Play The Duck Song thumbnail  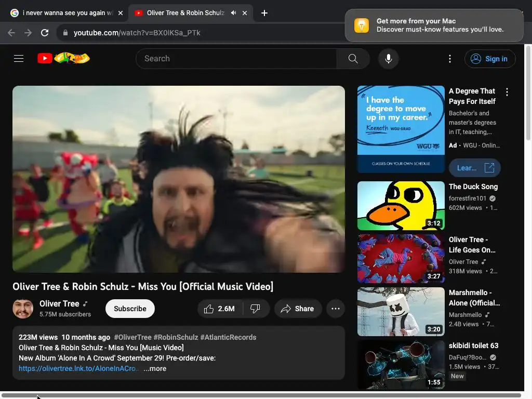click(401, 206)
